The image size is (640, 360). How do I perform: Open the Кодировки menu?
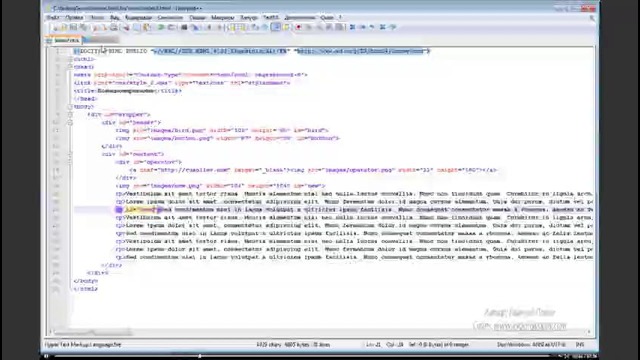coord(138,18)
